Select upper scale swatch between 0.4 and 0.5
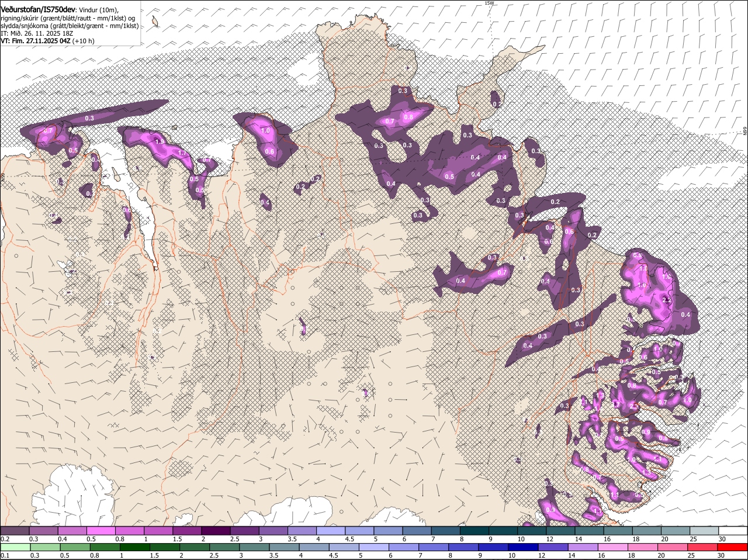The height and width of the screenshot is (560, 748). click(x=72, y=530)
